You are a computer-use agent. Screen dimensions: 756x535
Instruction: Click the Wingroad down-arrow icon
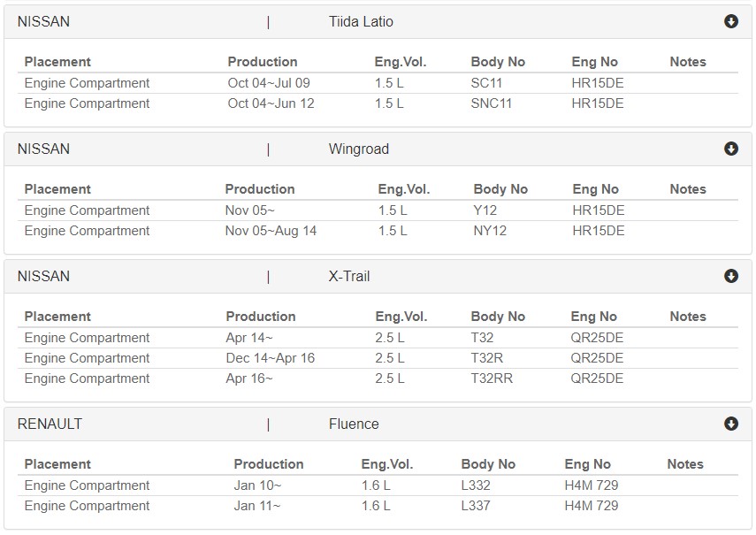click(731, 149)
